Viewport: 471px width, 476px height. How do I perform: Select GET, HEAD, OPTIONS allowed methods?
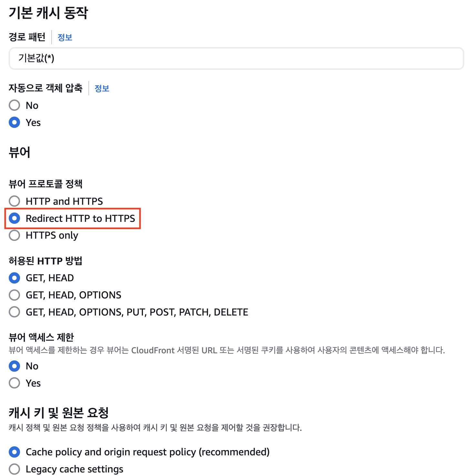point(15,295)
